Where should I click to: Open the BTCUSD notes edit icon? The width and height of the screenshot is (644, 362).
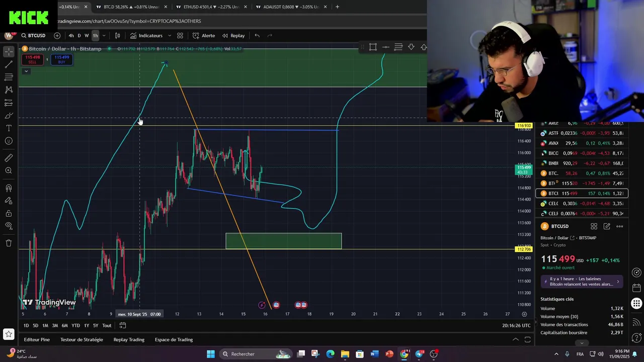(607, 226)
